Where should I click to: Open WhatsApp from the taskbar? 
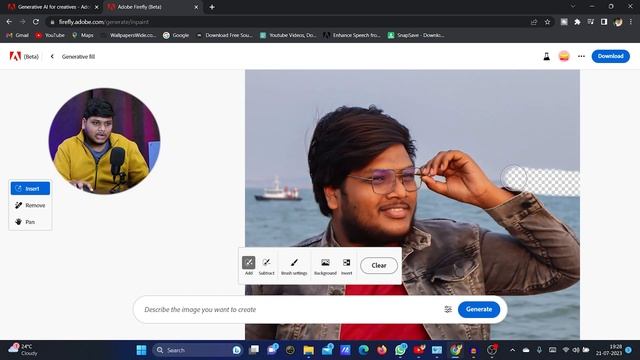point(400,350)
